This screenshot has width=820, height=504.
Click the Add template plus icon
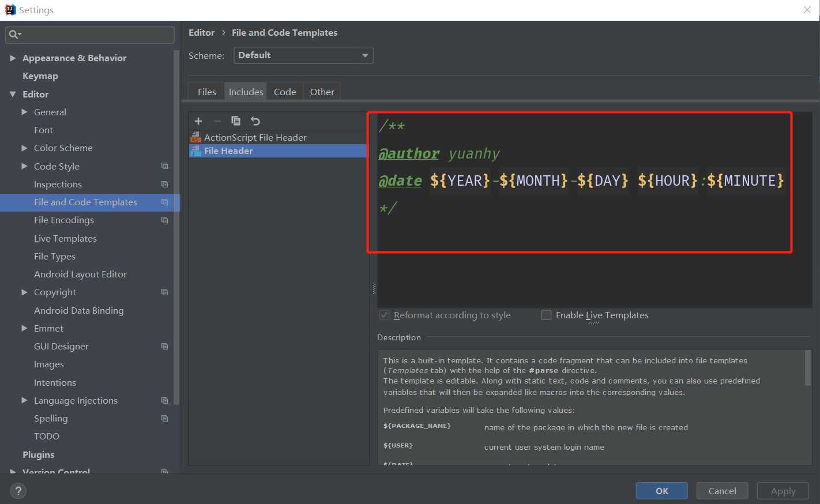(x=198, y=121)
